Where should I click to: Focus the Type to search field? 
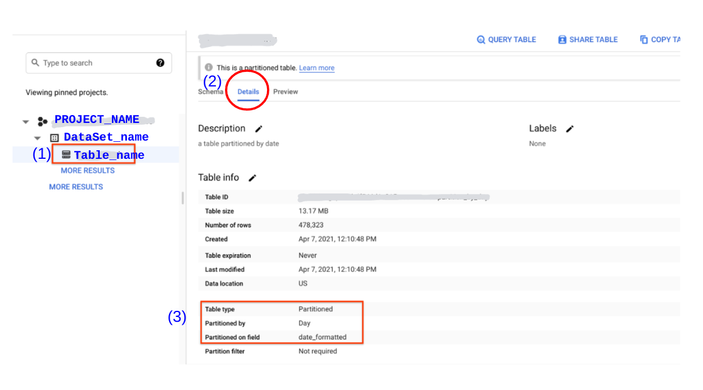(x=99, y=63)
